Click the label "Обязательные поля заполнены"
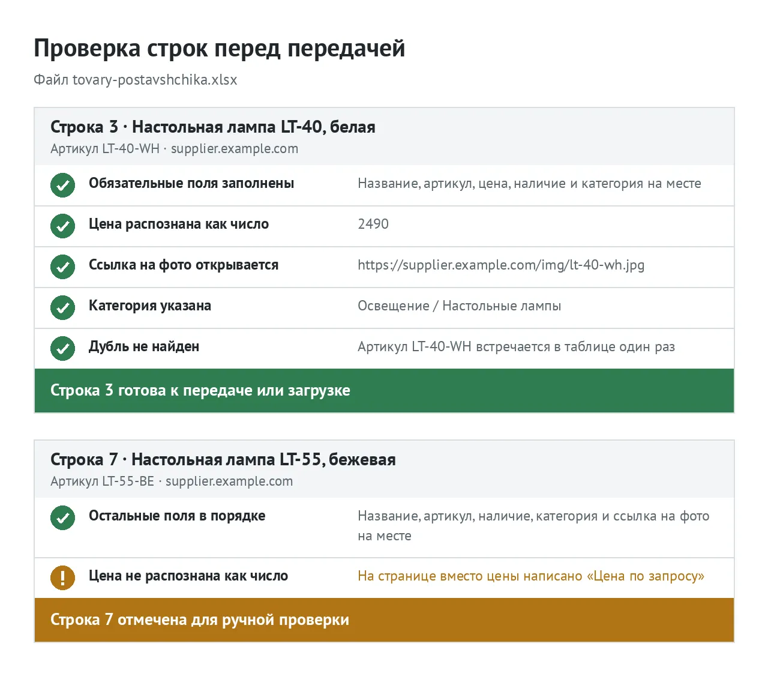Viewport: 768px width, 700px height. [x=191, y=184]
